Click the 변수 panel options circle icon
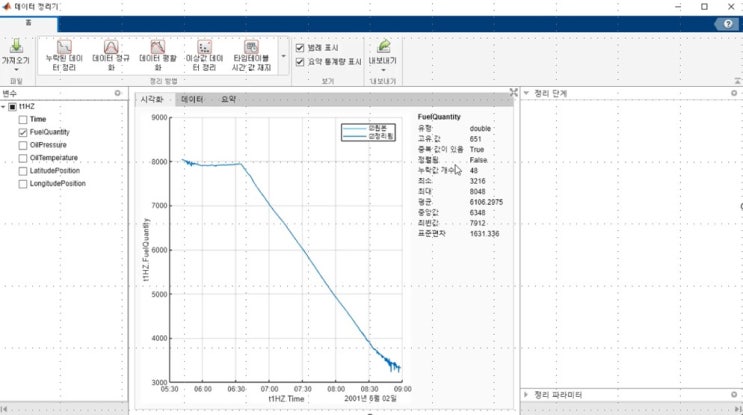 pyautogui.click(x=118, y=93)
